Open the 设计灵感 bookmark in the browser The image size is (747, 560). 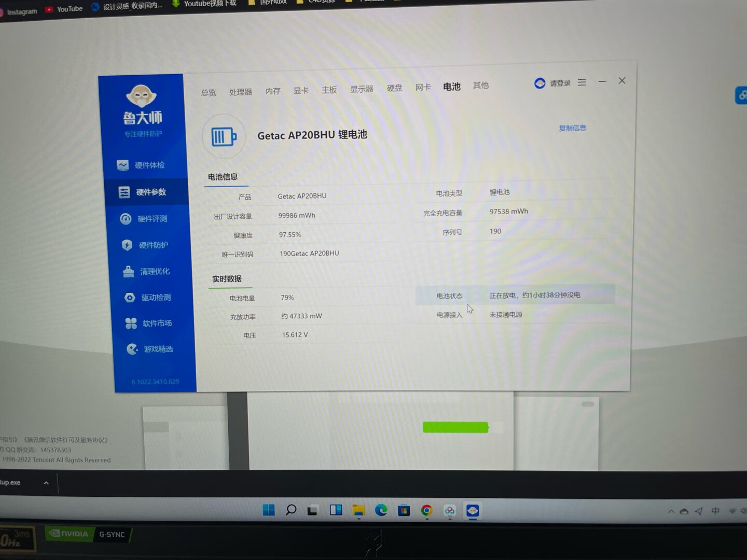click(x=127, y=6)
